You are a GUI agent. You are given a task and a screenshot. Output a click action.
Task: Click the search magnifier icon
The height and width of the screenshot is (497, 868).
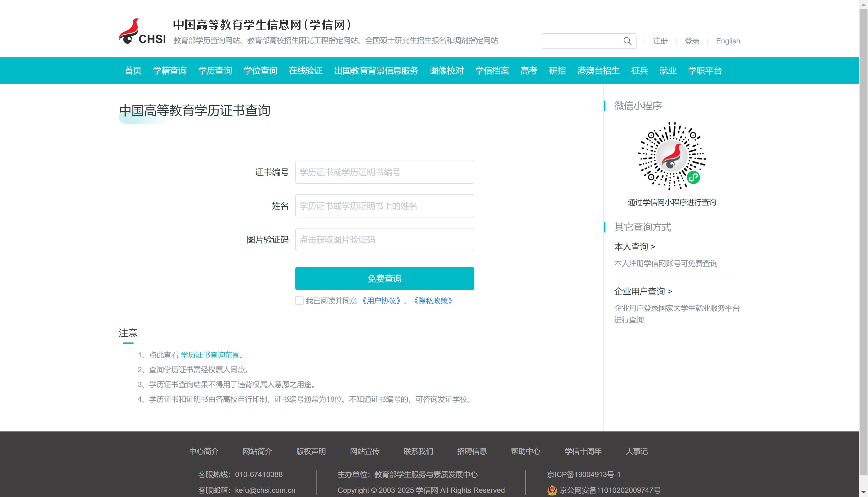tap(627, 41)
